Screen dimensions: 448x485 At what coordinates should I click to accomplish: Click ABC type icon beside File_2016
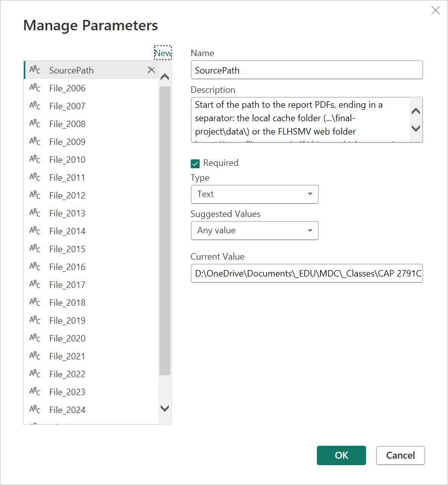[35, 267]
